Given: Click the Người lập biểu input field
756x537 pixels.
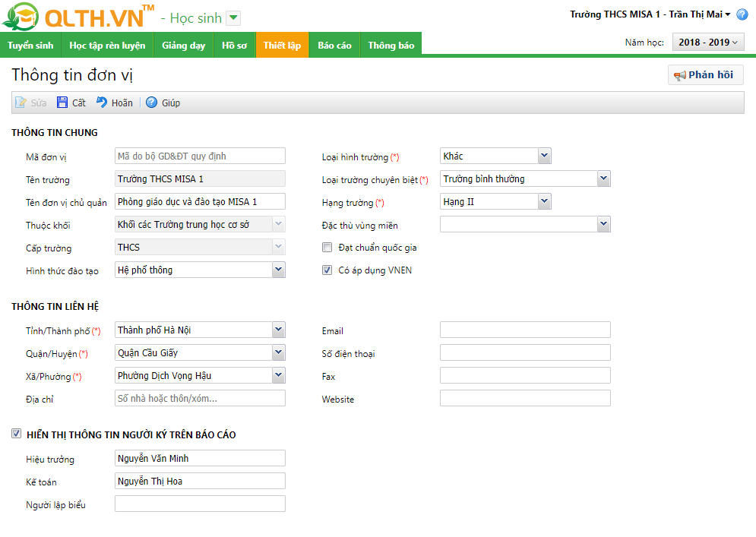Looking at the screenshot, I should (200, 504).
